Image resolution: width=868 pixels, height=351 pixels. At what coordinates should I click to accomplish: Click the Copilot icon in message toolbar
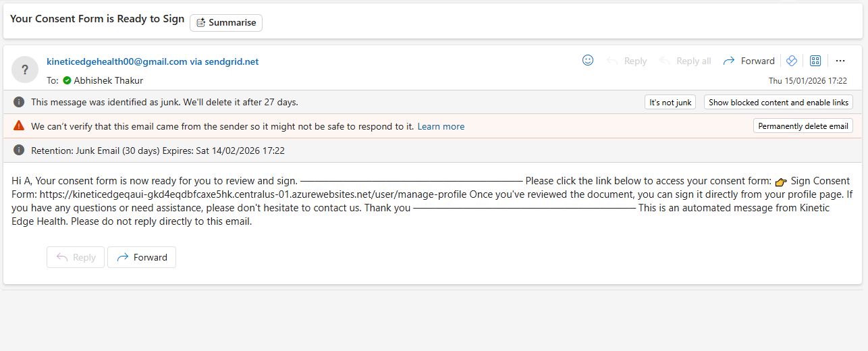792,61
